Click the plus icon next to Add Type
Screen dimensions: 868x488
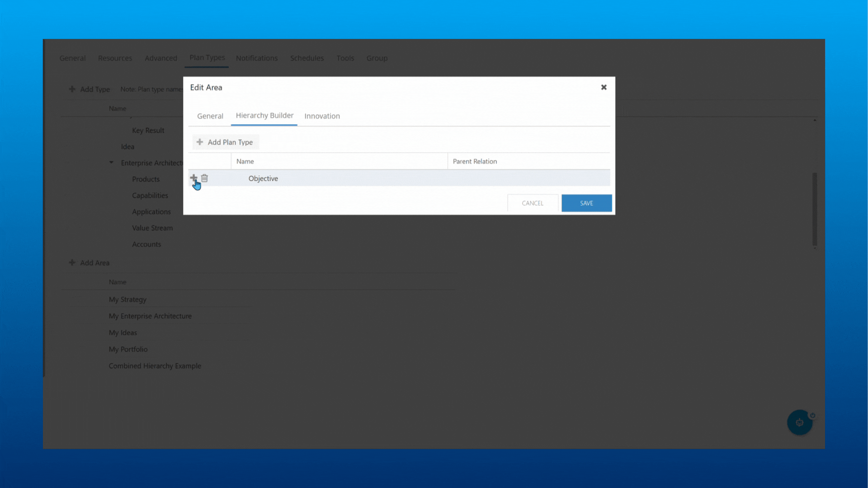72,89
